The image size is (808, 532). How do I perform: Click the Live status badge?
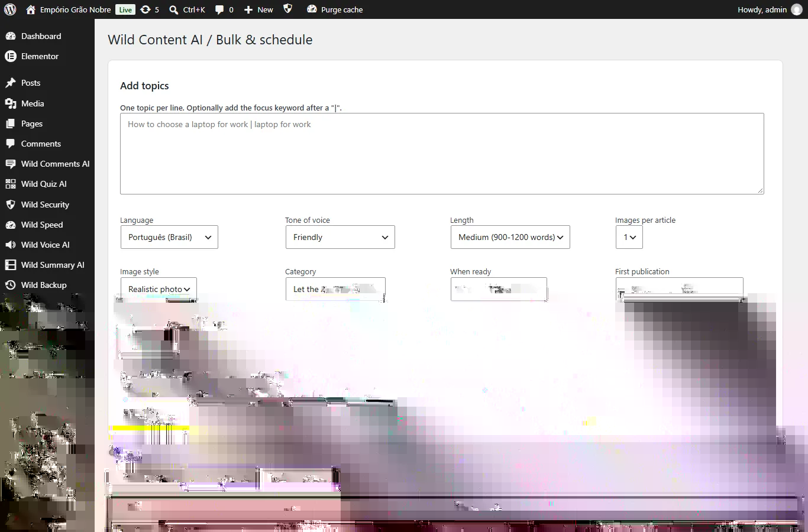125,9
